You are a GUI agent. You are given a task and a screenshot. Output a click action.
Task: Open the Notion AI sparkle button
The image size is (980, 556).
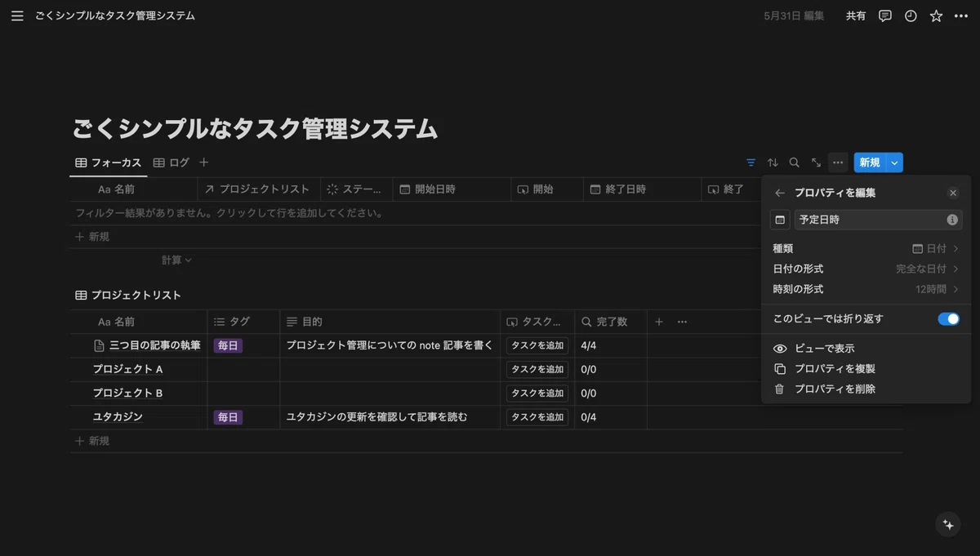948,525
